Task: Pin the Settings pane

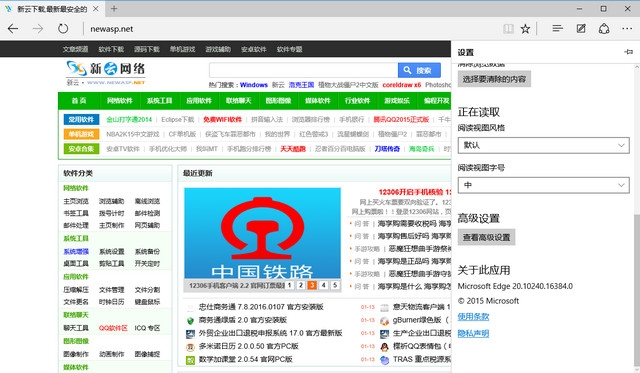Action: 629,52
